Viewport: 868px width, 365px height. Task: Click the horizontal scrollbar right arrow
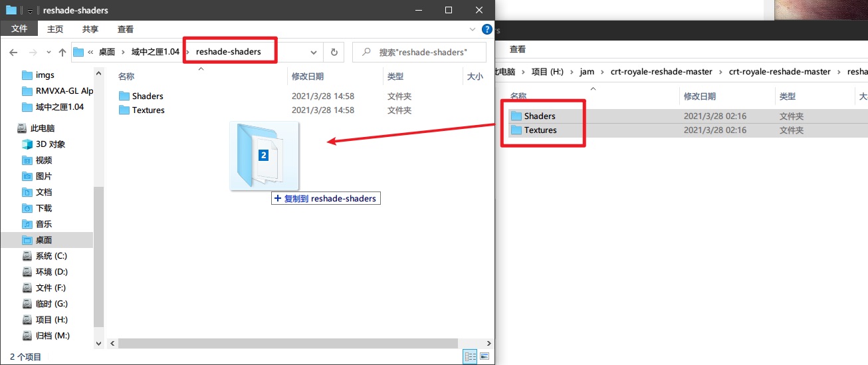tap(488, 344)
